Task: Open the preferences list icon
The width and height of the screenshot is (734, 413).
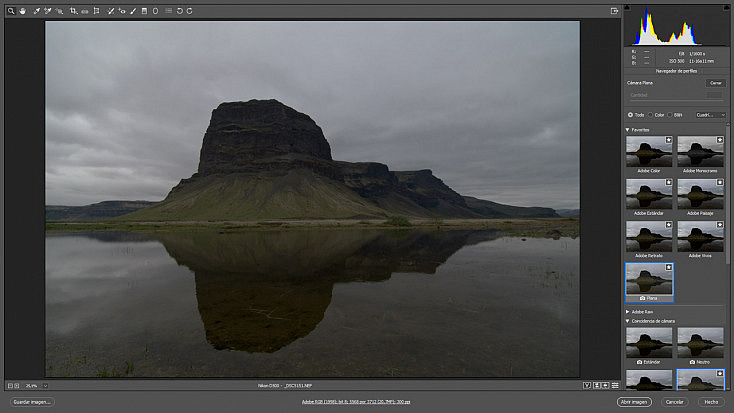Action: (x=169, y=11)
